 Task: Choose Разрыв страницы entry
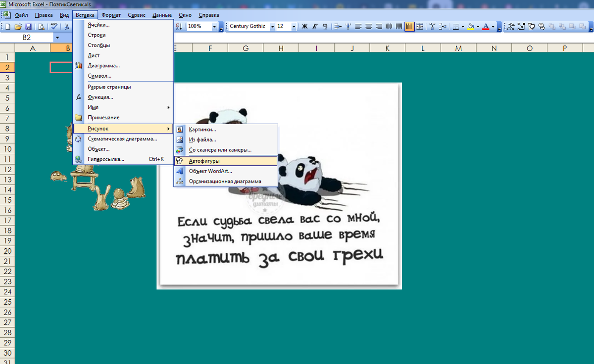(x=123, y=87)
